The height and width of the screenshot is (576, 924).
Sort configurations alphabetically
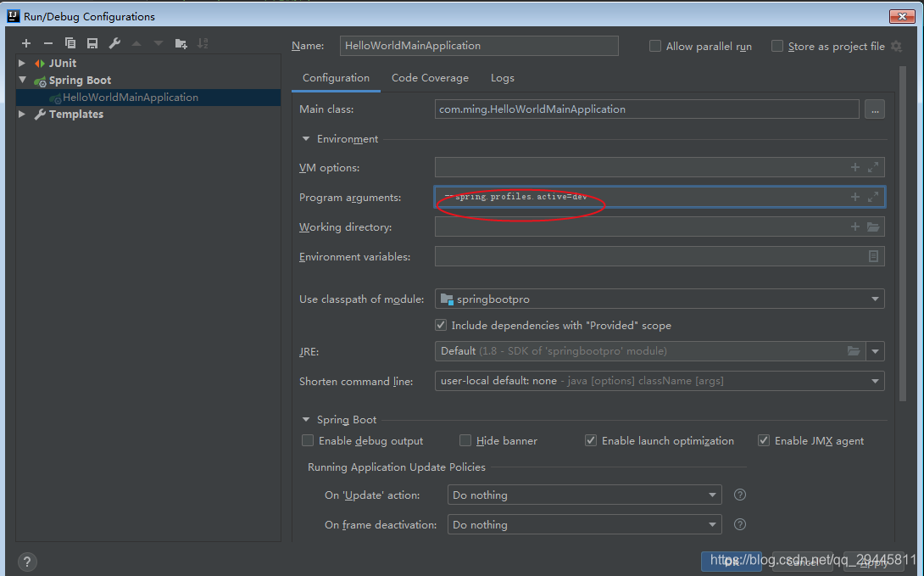point(203,43)
